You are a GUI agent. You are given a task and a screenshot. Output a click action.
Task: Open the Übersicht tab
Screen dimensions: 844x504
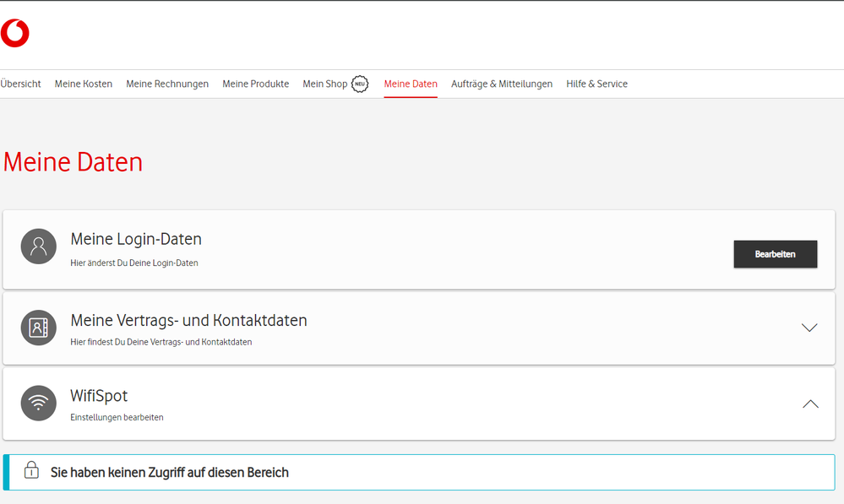21,84
